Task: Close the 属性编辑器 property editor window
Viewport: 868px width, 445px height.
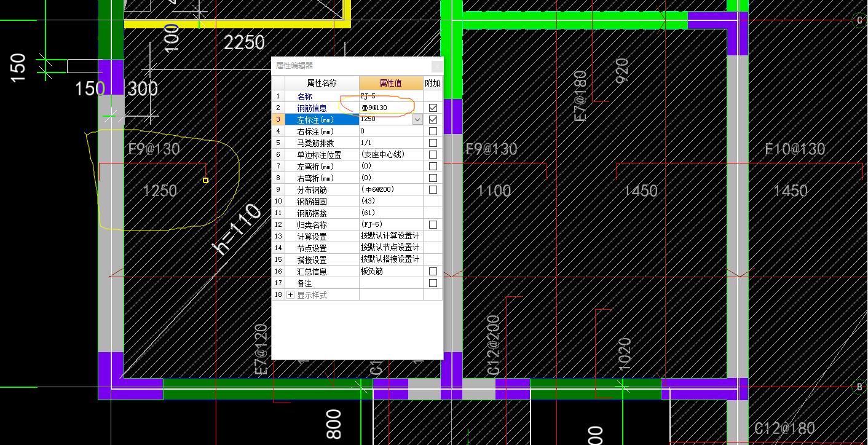Action: [436, 66]
